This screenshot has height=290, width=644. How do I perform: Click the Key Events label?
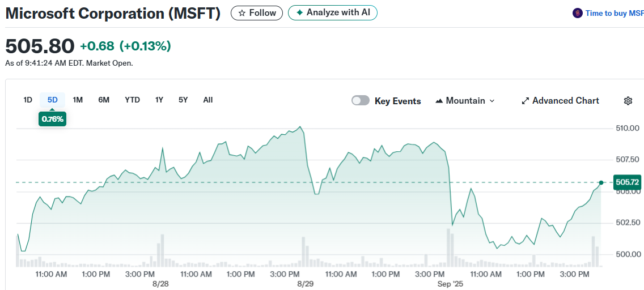pos(397,101)
